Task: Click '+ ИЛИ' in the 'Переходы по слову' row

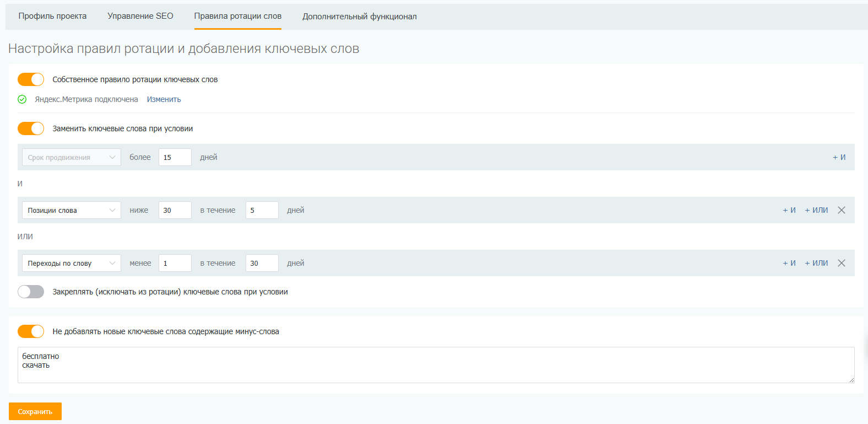Action: 816,263
